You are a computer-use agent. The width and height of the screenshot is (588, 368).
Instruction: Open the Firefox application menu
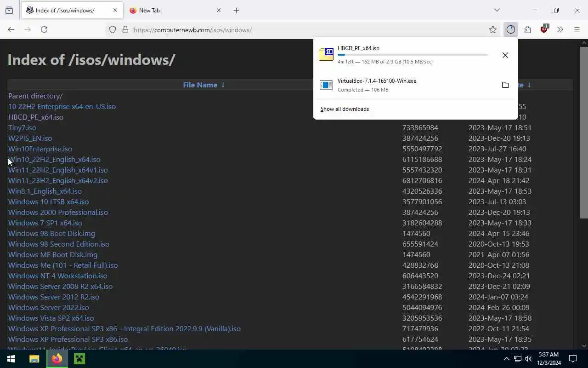[x=577, y=29]
